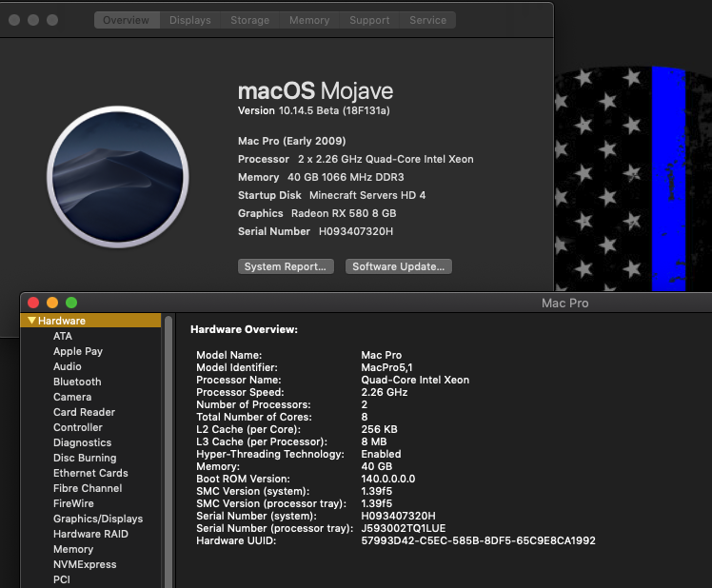Click the Hardware UUID value

click(478, 540)
